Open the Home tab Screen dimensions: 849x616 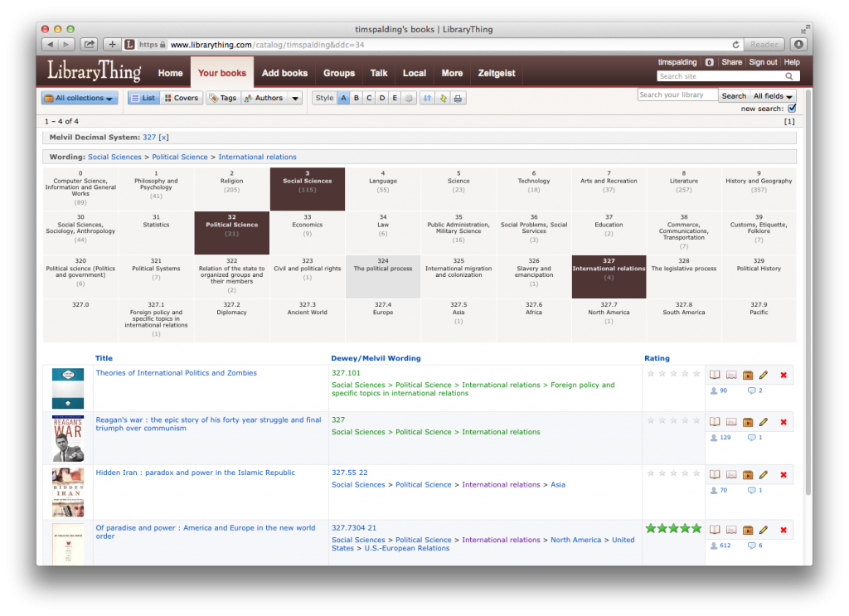[170, 73]
